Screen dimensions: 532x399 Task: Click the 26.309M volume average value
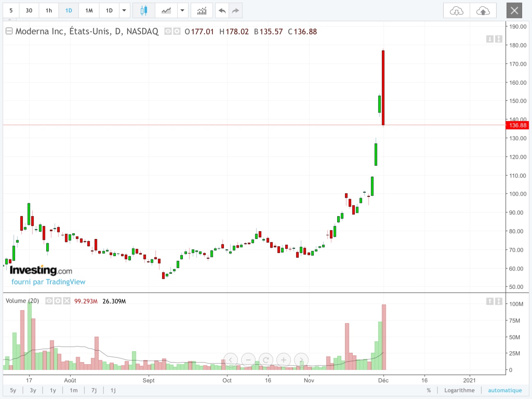(114, 301)
